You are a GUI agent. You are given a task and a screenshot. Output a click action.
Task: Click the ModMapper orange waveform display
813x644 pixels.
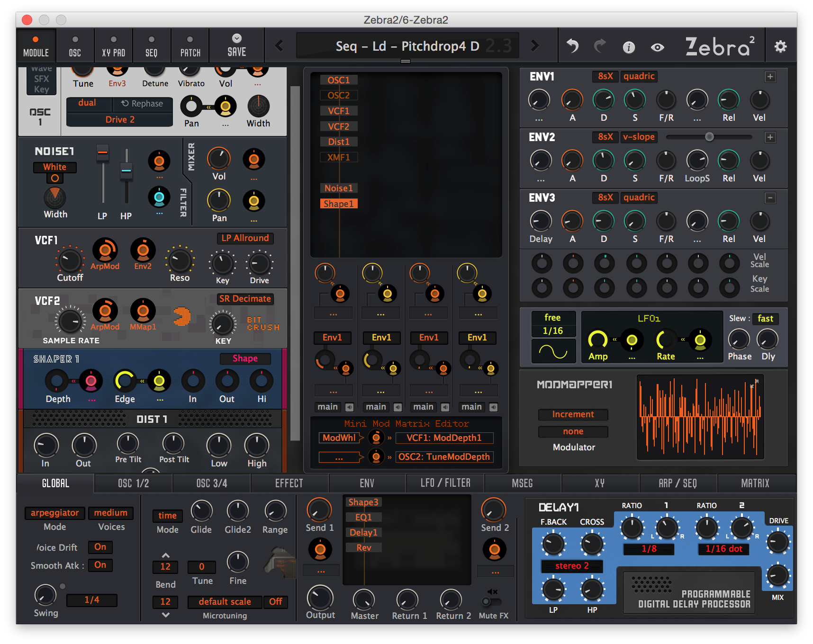700,417
